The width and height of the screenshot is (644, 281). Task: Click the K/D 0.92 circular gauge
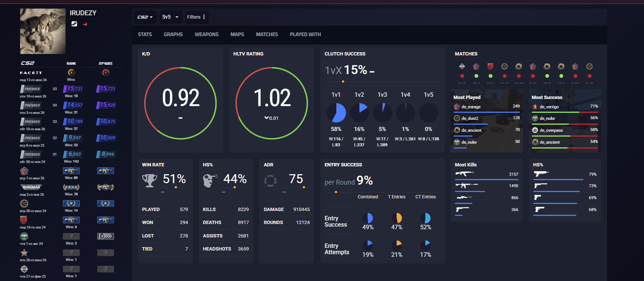click(x=181, y=103)
